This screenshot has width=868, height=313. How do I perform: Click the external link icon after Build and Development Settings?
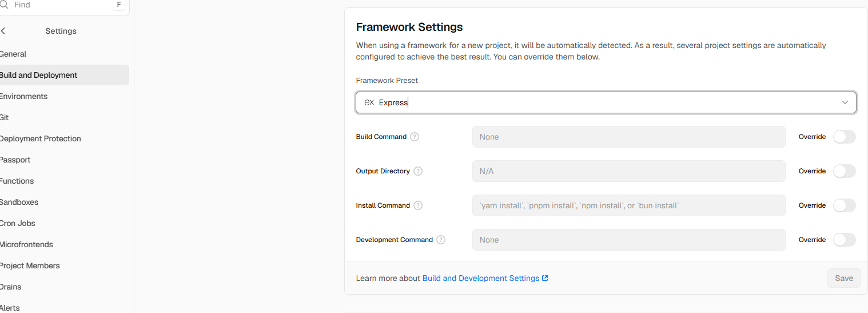click(545, 278)
